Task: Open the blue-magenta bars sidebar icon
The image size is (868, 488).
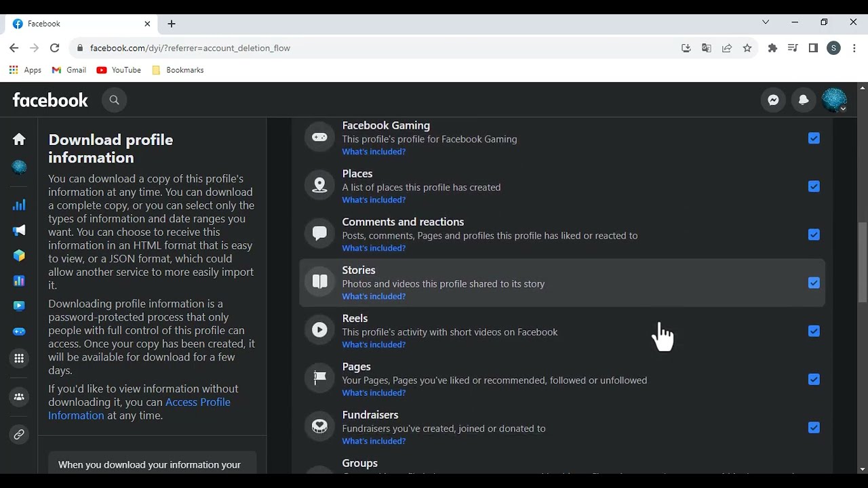Action: pos(19,281)
